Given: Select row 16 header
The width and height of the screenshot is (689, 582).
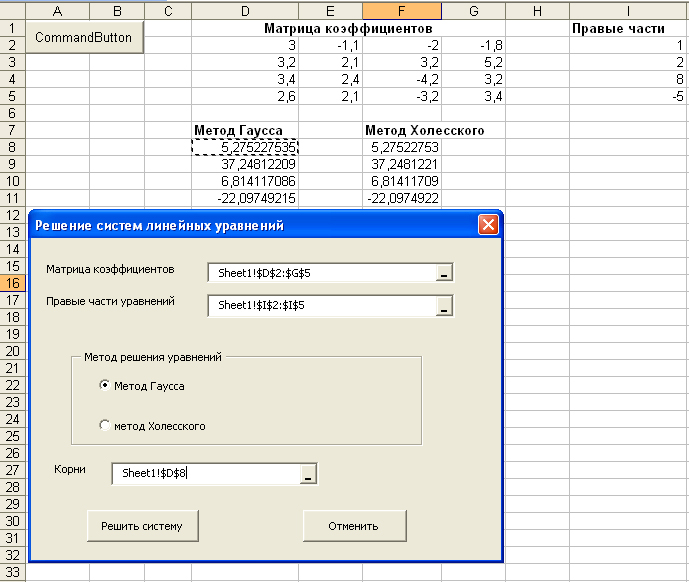Looking at the screenshot, I should coord(12,283).
